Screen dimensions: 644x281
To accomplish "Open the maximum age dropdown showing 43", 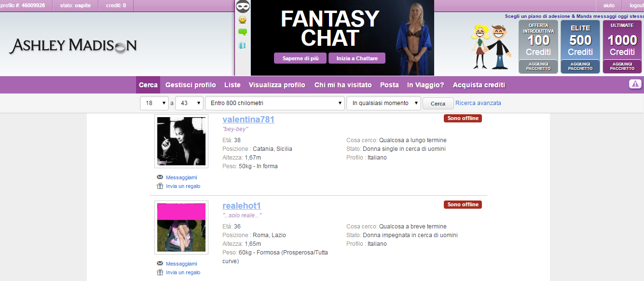I will click(189, 103).
